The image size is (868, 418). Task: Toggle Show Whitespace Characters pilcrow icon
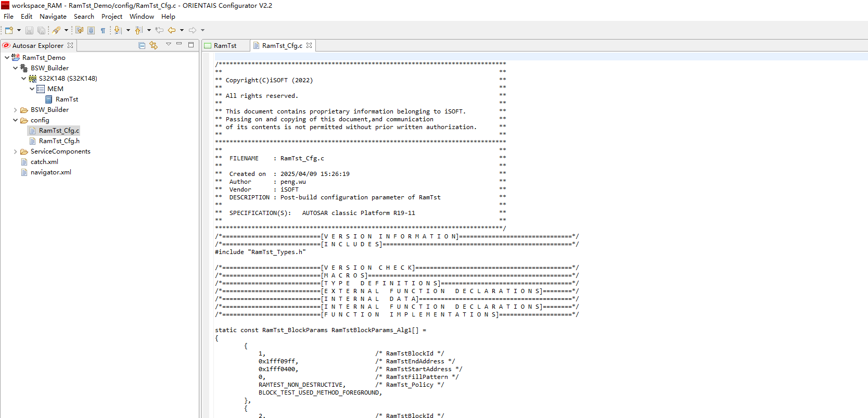[103, 30]
